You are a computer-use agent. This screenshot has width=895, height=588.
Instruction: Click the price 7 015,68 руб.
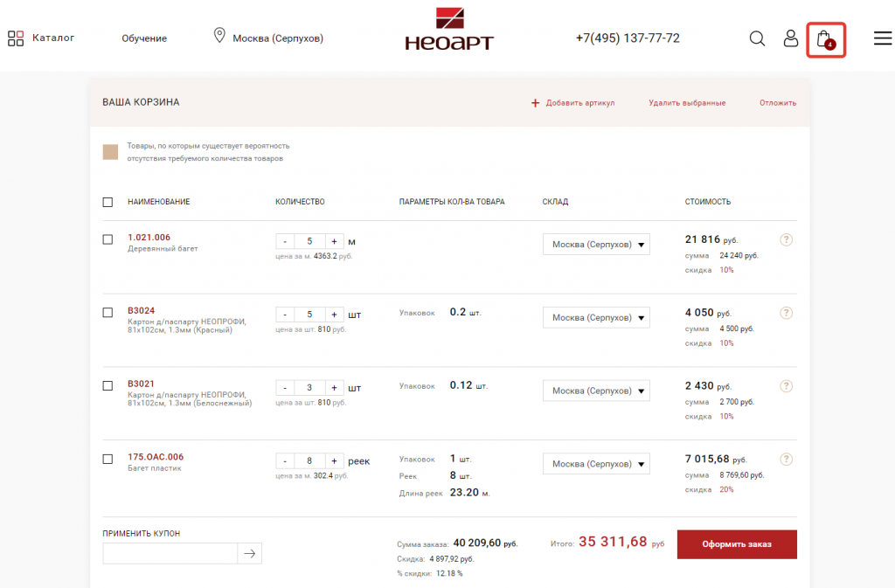coord(716,459)
